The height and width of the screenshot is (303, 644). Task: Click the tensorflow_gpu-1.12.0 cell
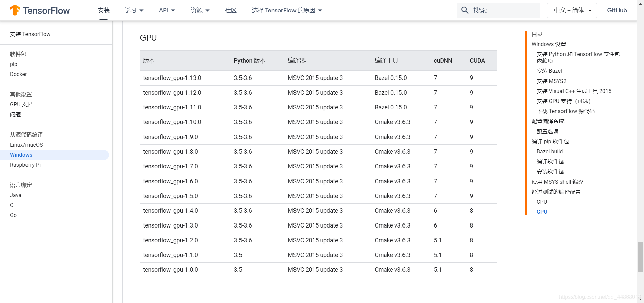click(172, 93)
